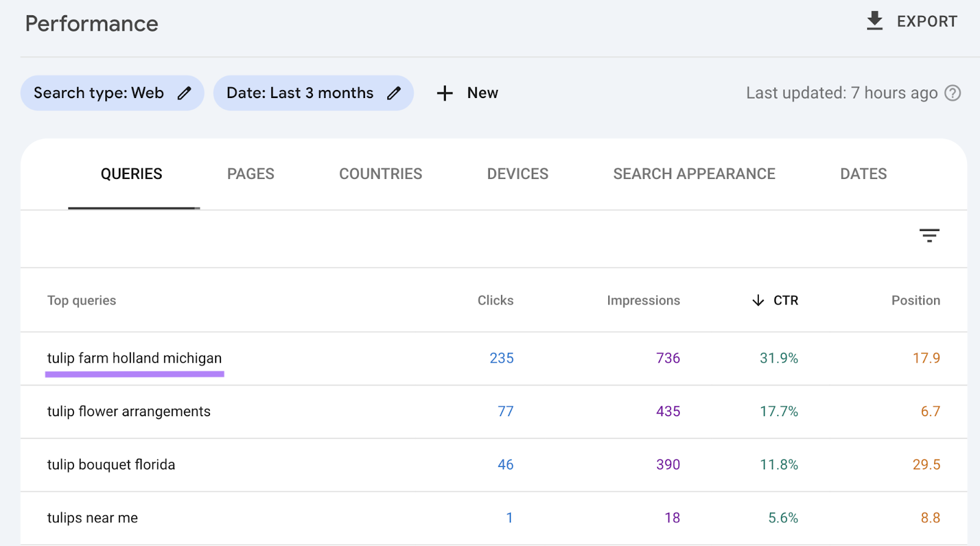
Task: Open the table filter rows icon
Action: coord(929,235)
